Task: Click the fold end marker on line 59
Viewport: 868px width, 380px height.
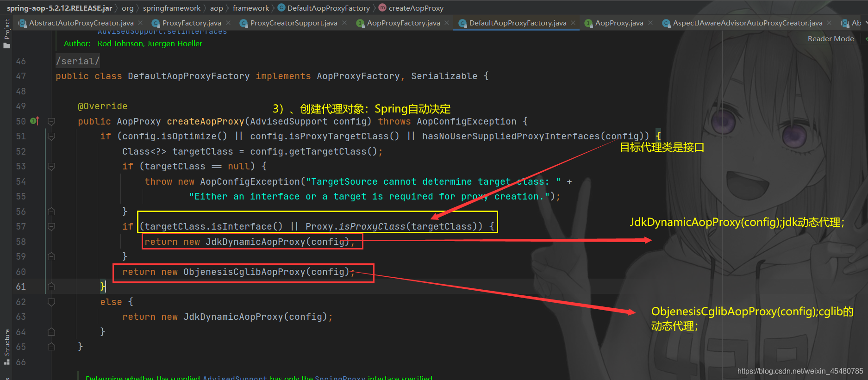Action: coord(51,256)
